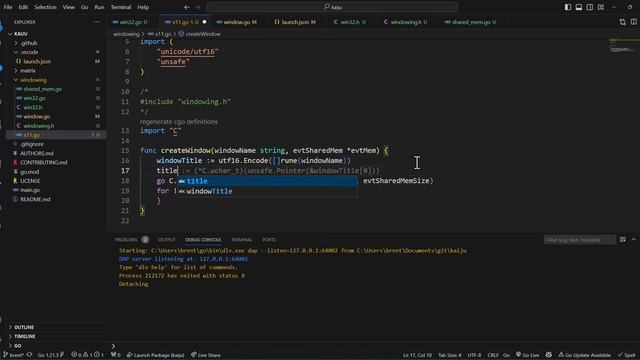Select the 'title' autocomplete suggestion
This screenshot has width=640, height=360.
(267, 181)
